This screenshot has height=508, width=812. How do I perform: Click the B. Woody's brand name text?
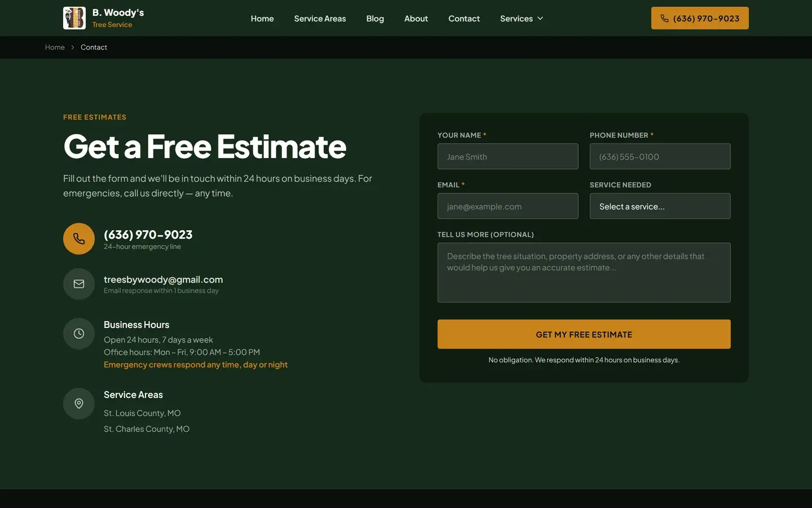point(118,12)
